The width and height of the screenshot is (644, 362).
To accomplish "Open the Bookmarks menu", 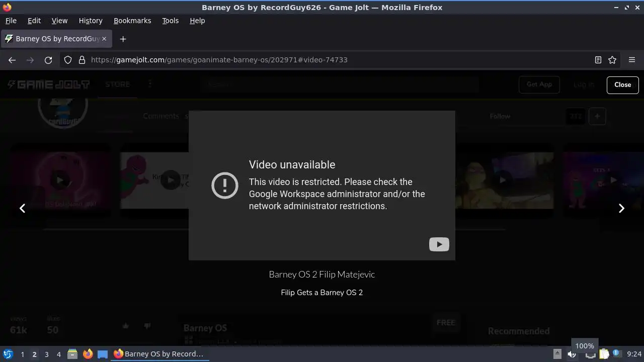I will (132, 21).
